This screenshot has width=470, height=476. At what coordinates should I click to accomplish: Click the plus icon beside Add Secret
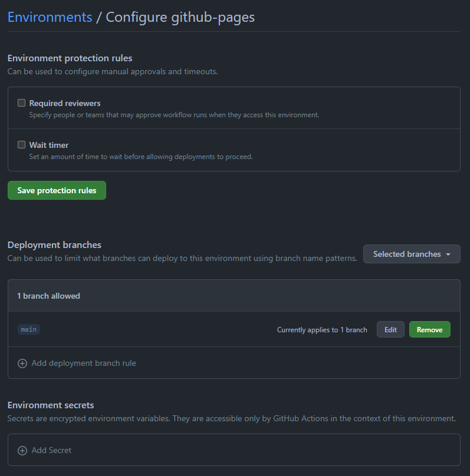pyautogui.click(x=22, y=451)
